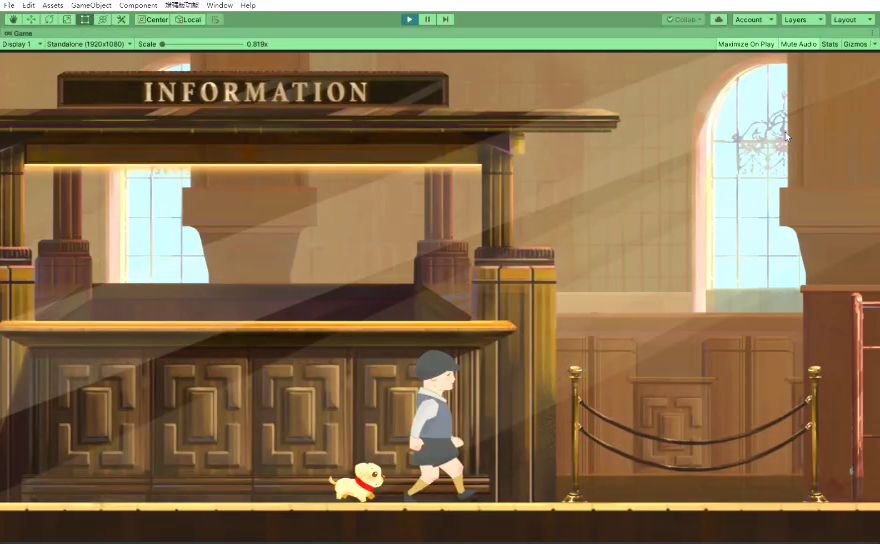Toggle Maximize On Play
The width and height of the screenshot is (880, 544).
click(x=746, y=44)
